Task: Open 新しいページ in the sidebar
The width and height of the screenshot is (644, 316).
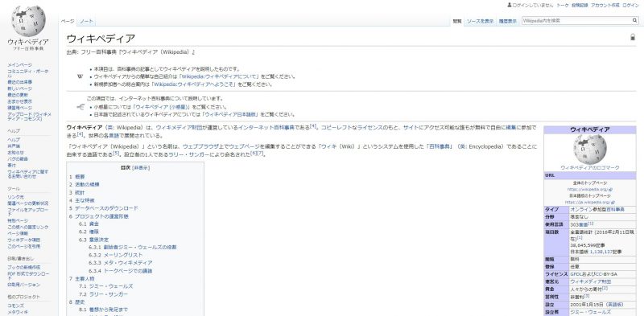Action: [19, 88]
